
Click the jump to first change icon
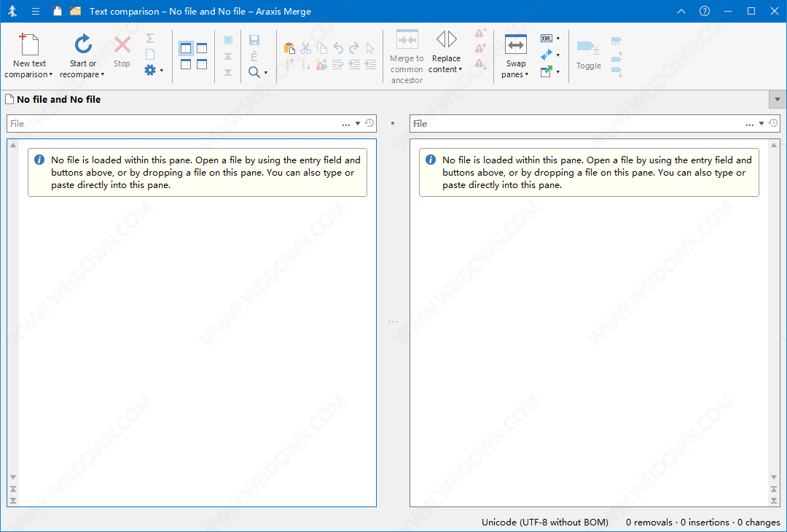[x=228, y=56]
